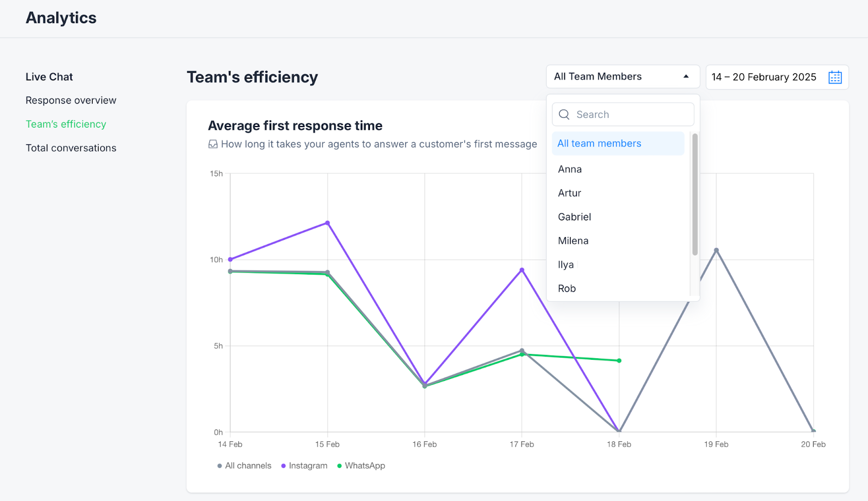The height and width of the screenshot is (501, 868).
Task: Toggle All channels legend series
Action: pos(244,466)
